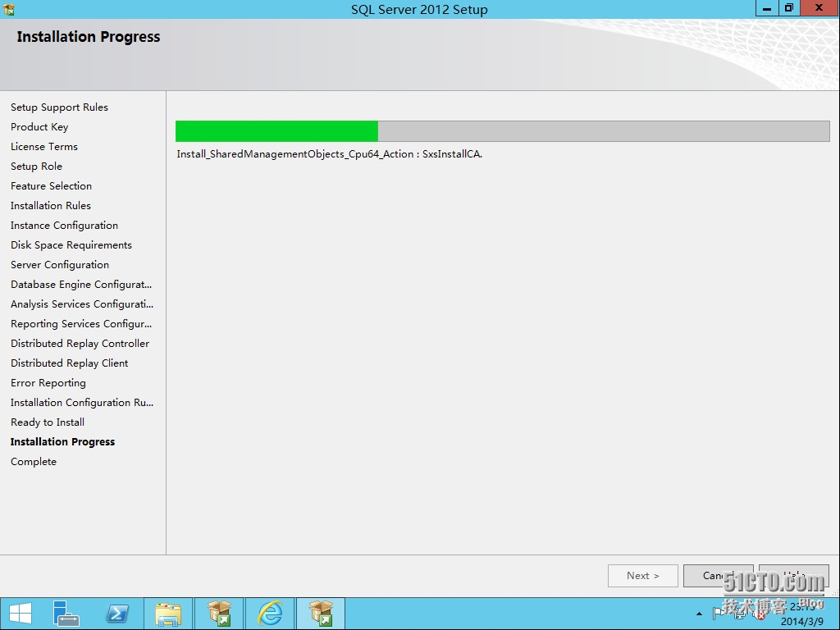The height and width of the screenshot is (630, 840).
Task: Open Server Manager from the taskbar
Action: (66, 614)
